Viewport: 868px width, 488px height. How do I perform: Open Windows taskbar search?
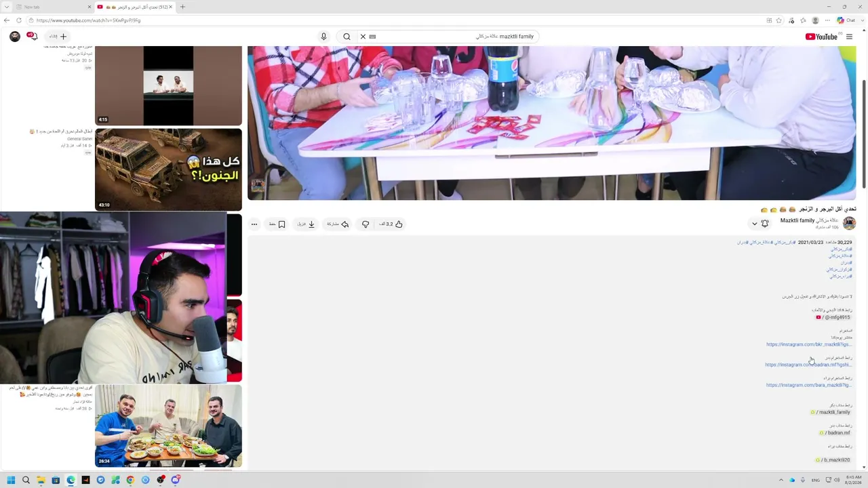point(26,480)
